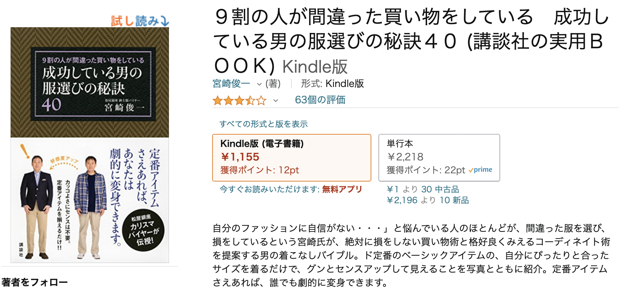
Task: Open 30 中古品 used offers link
Action: (440, 189)
